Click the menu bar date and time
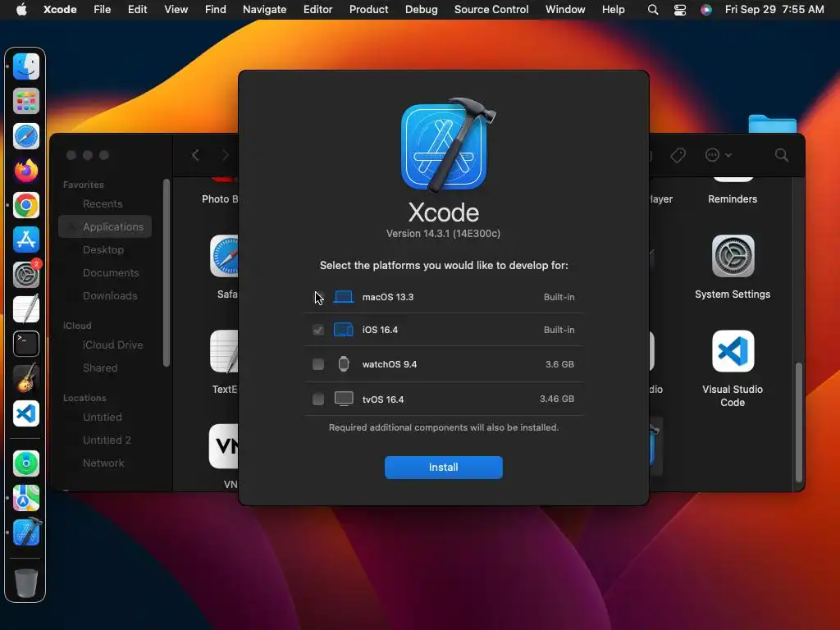The height and width of the screenshot is (630, 840). click(x=774, y=10)
